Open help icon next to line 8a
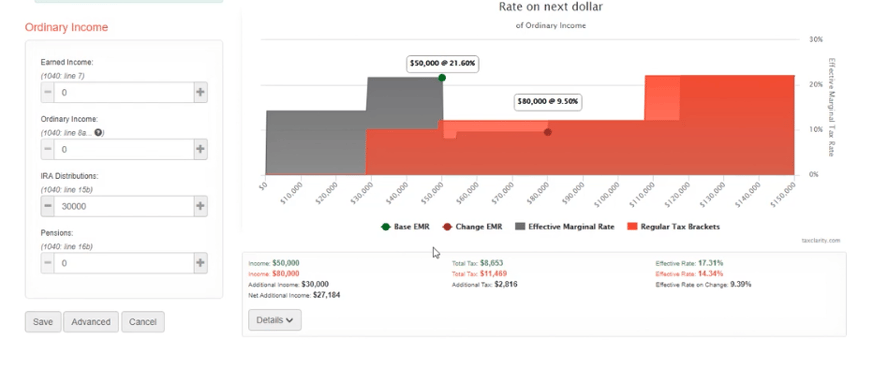 point(98,132)
